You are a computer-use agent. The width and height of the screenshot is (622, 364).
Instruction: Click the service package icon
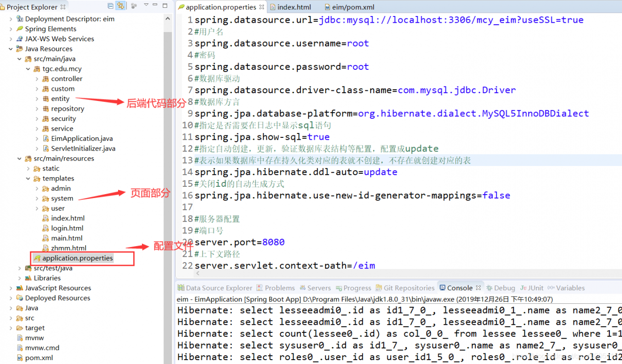46,129
